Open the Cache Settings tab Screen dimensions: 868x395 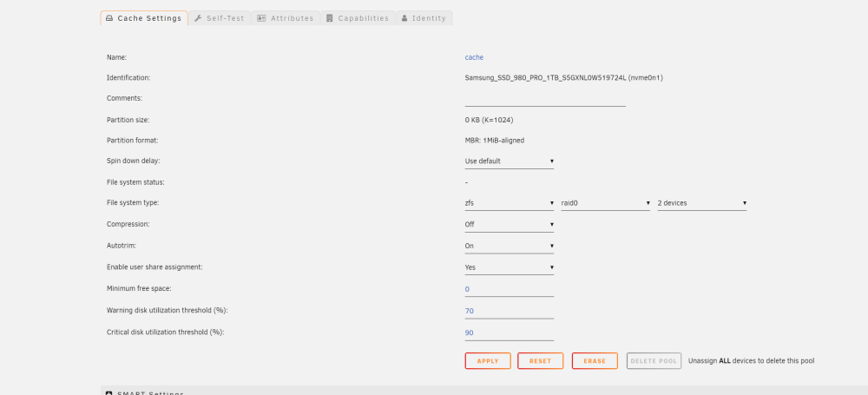[144, 17]
